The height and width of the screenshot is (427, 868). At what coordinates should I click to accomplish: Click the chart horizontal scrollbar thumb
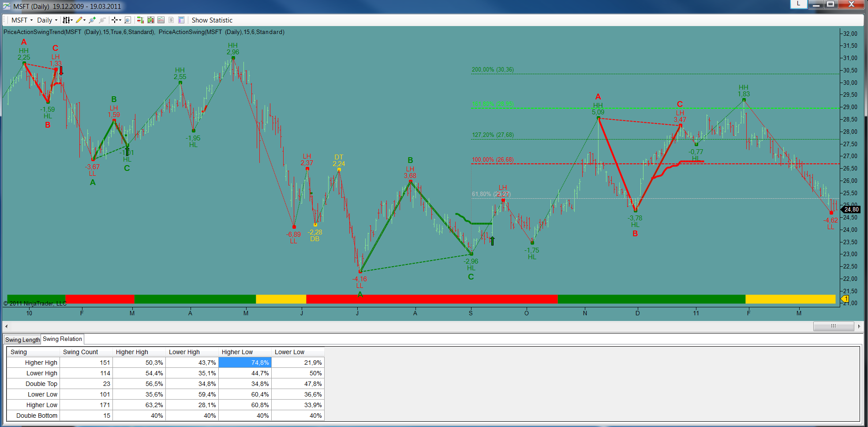[834, 326]
